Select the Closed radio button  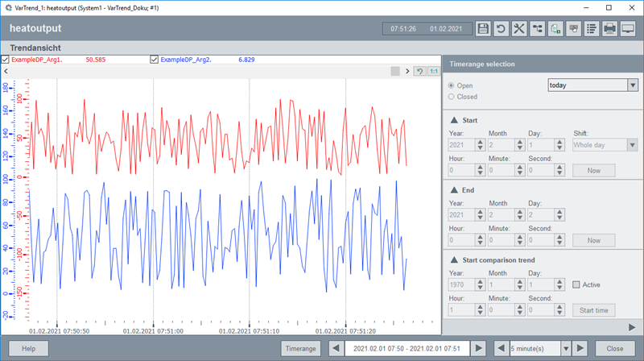(x=452, y=97)
